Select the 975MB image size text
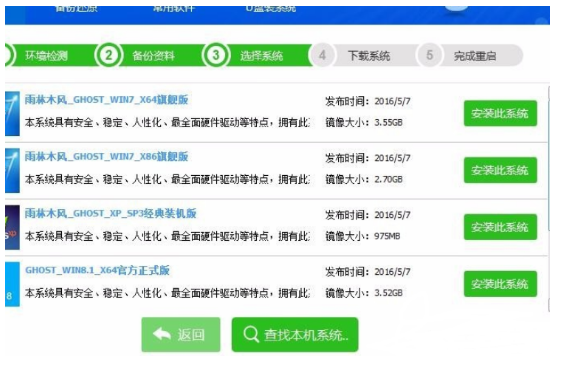565x375 pixels. pos(387,236)
